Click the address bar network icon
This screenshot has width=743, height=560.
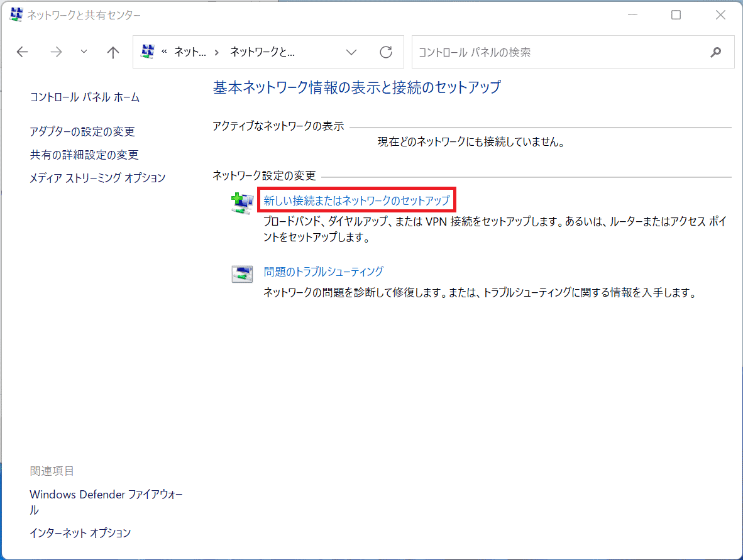tap(148, 52)
